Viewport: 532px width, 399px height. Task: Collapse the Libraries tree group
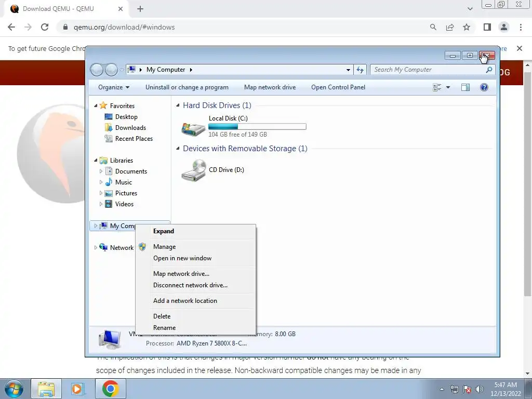pyautogui.click(x=96, y=161)
